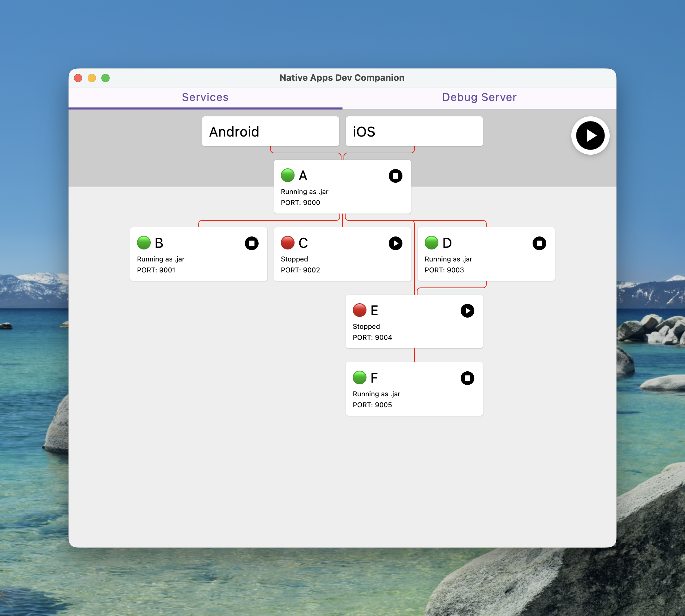
Task: Switch to the Debug Server tab
Action: point(479,98)
